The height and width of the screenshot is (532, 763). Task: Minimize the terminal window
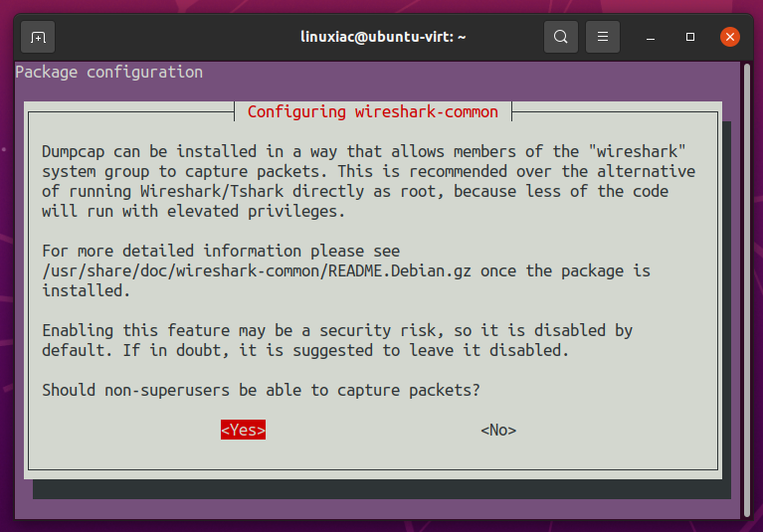tap(651, 37)
